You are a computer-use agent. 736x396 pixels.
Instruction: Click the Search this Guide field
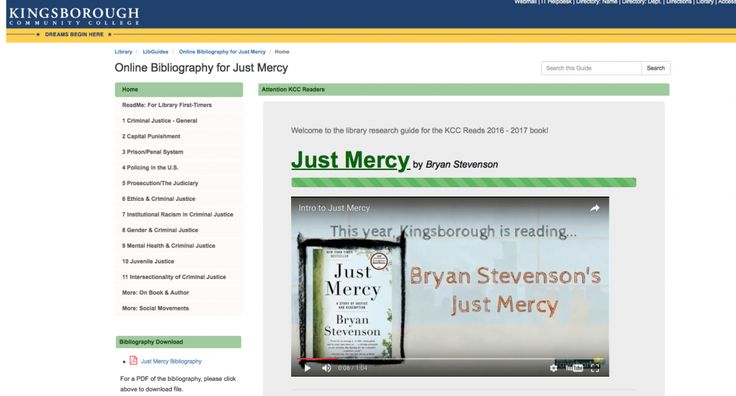click(x=591, y=68)
